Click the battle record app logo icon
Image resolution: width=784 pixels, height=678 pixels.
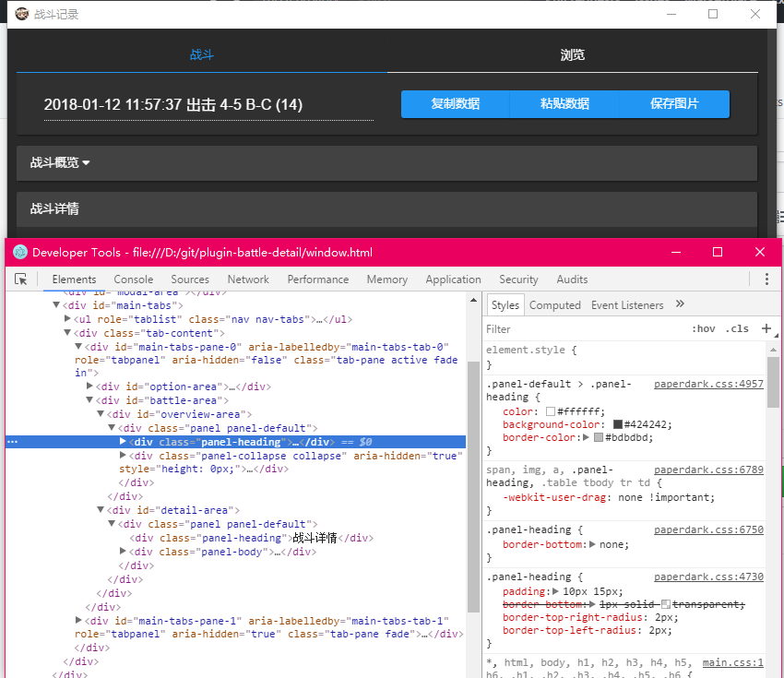click(x=20, y=13)
